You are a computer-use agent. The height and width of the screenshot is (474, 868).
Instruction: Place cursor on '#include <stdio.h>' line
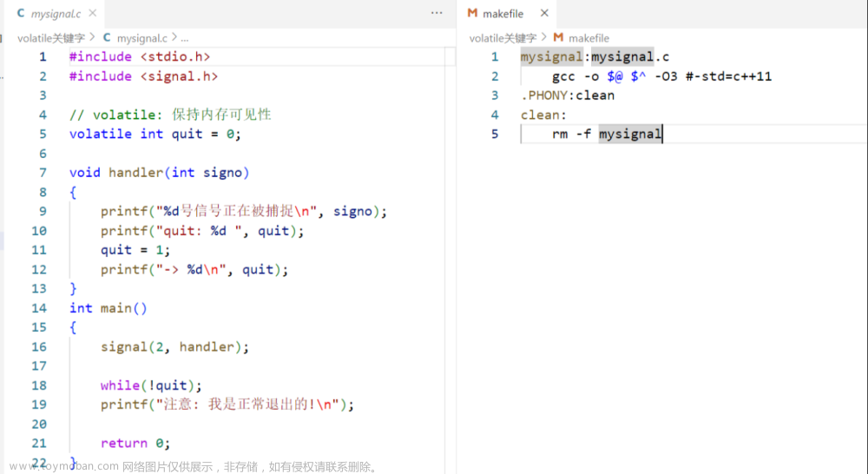click(x=140, y=57)
